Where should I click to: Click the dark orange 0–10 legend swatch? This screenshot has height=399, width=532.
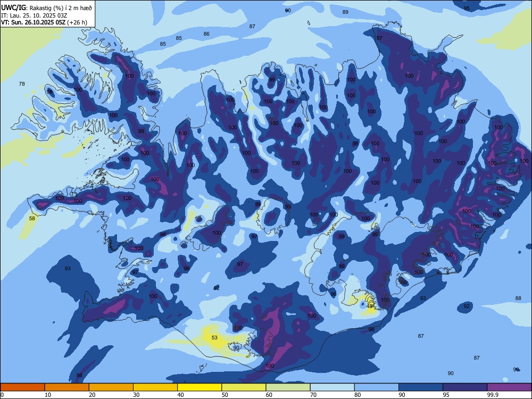(x=22, y=387)
